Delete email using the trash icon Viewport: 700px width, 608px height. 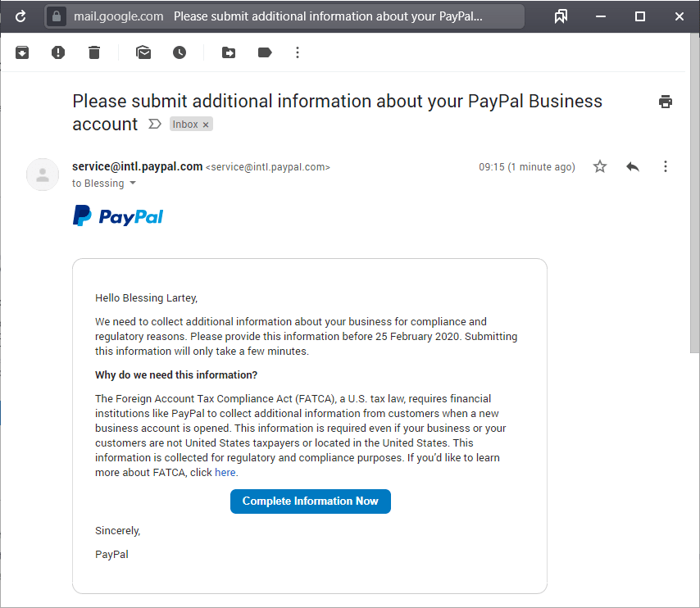[x=94, y=52]
